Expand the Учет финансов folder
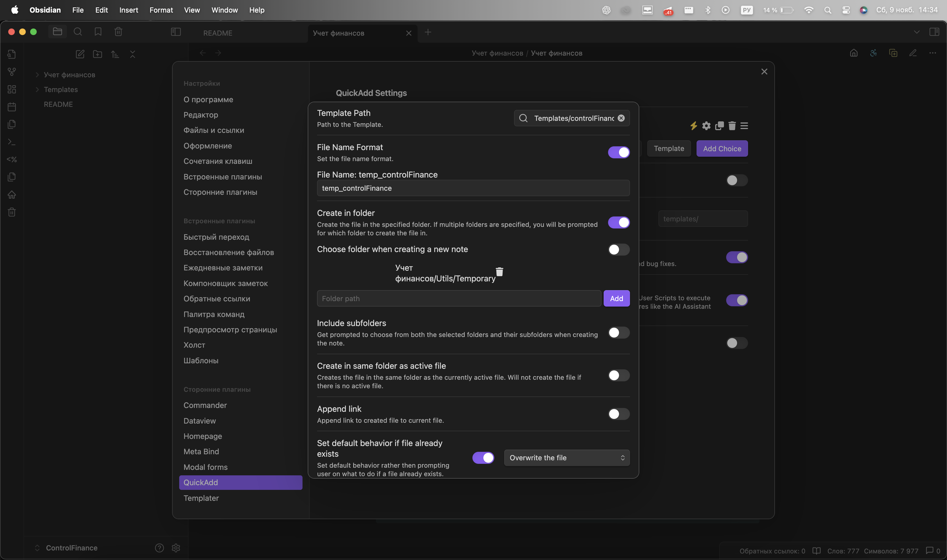This screenshot has height=560, width=947. click(69, 75)
